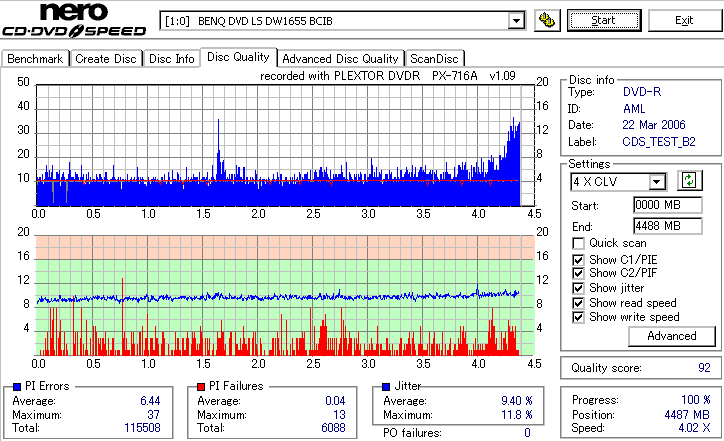Click the PO failures value 0
Screen dimensions: 724x441
click(527, 433)
